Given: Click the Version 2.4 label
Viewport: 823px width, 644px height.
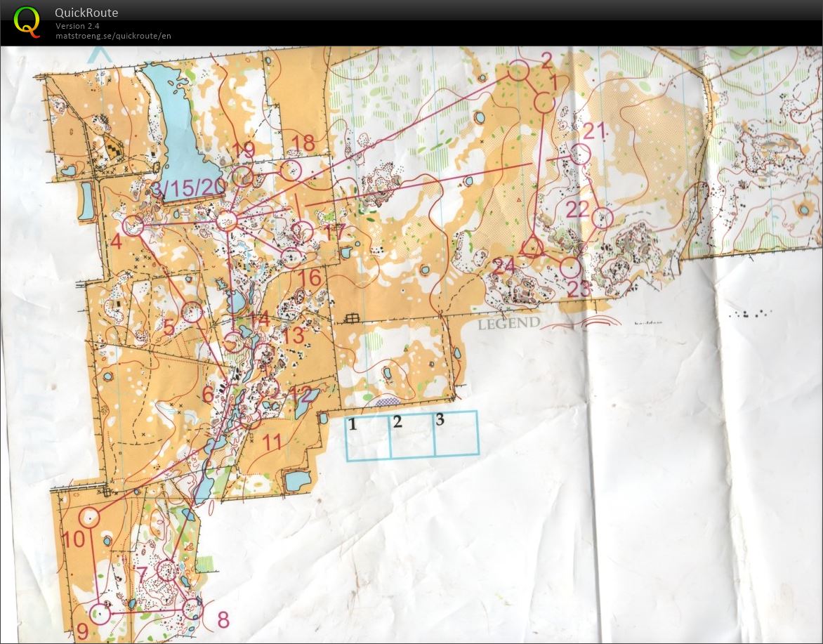Looking at the screenshot, I should 76,25.
